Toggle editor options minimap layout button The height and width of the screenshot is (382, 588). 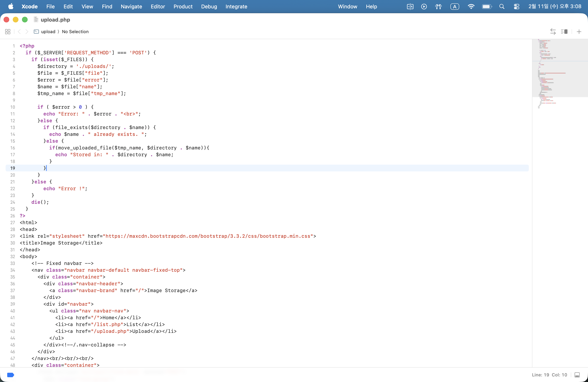pos(564,32)
